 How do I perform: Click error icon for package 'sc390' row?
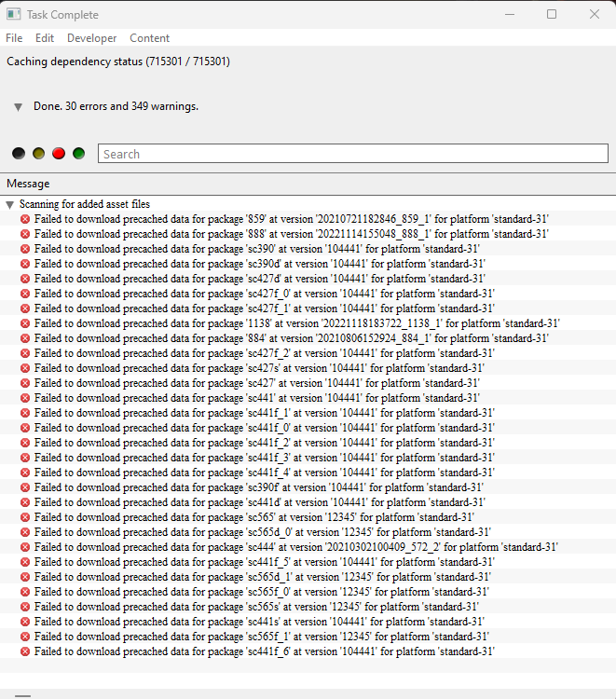pyautogui.click(x=25, y=249)
